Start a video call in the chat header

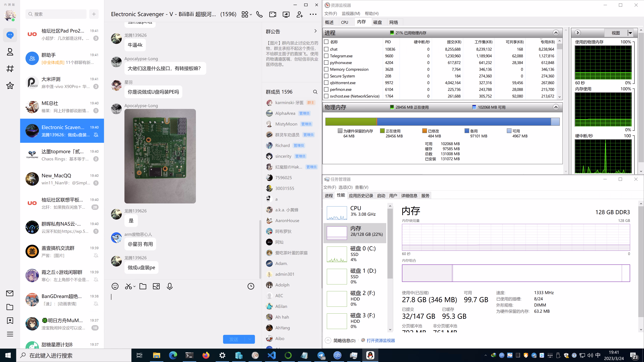[x=273, y=14]
